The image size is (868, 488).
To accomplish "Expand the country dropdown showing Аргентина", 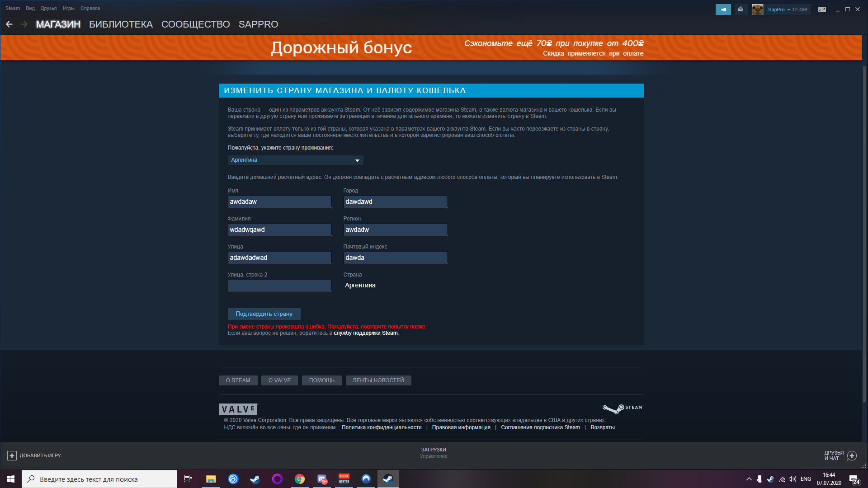I will coord(295,160).
